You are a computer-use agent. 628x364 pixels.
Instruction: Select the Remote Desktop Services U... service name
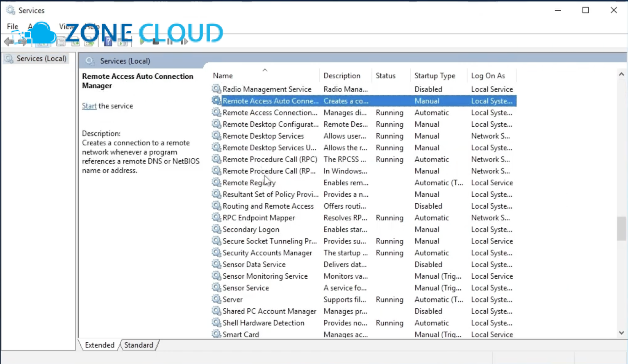270,148
